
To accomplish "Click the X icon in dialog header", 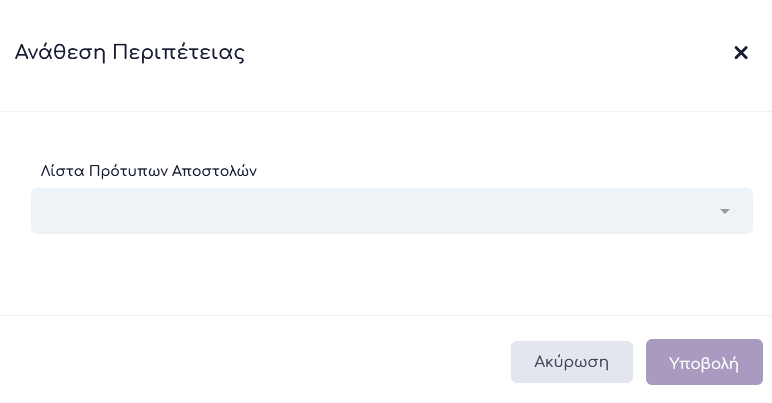I will [x=741, y=52].
